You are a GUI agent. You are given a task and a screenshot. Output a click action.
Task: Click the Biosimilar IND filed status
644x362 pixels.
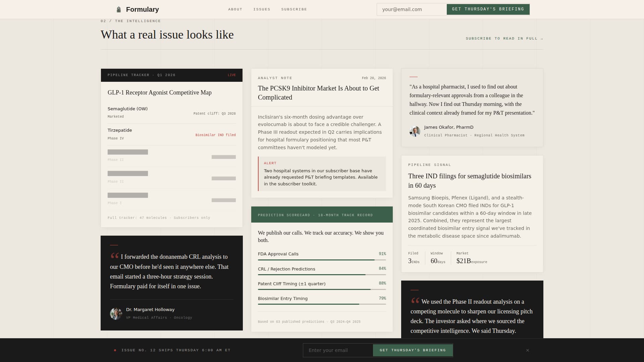click(x=216, y=135)
